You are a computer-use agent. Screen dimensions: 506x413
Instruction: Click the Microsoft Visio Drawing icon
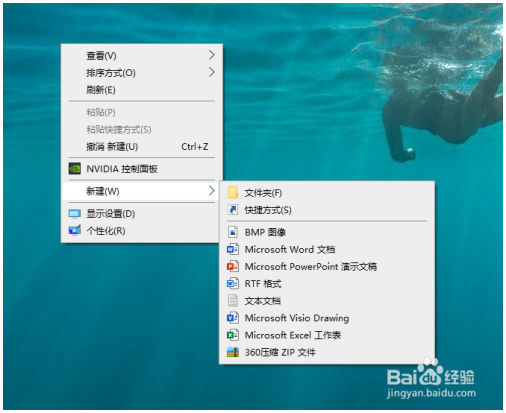coord(233,318)
